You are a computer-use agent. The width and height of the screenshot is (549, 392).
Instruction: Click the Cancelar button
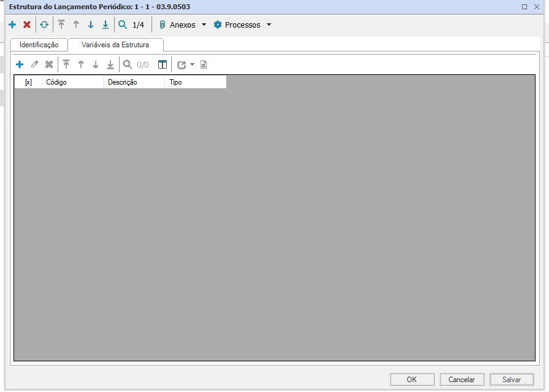462,380
